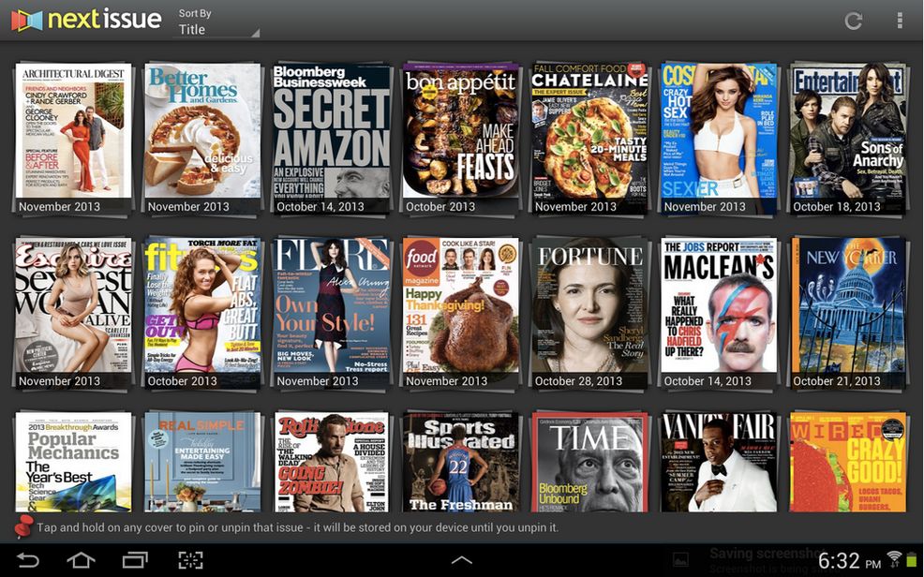Go to the Android Home screen
The width and height of the screenshot is (924, 577).
82,560
